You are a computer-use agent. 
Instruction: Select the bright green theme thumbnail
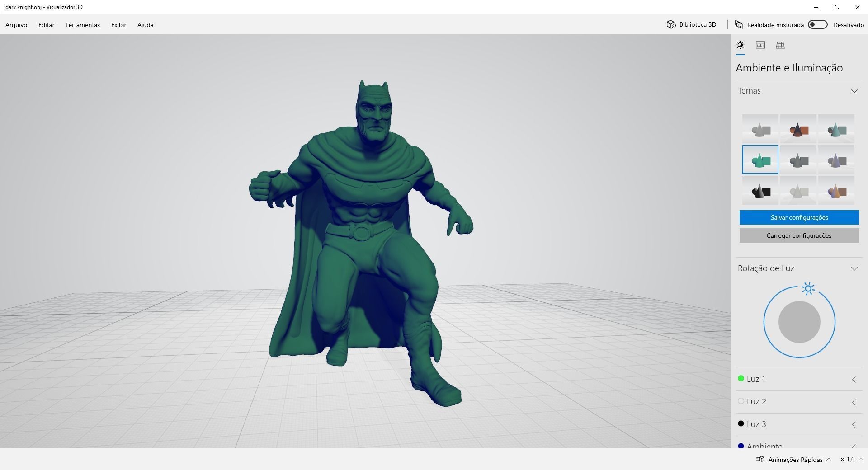[760, 160]
